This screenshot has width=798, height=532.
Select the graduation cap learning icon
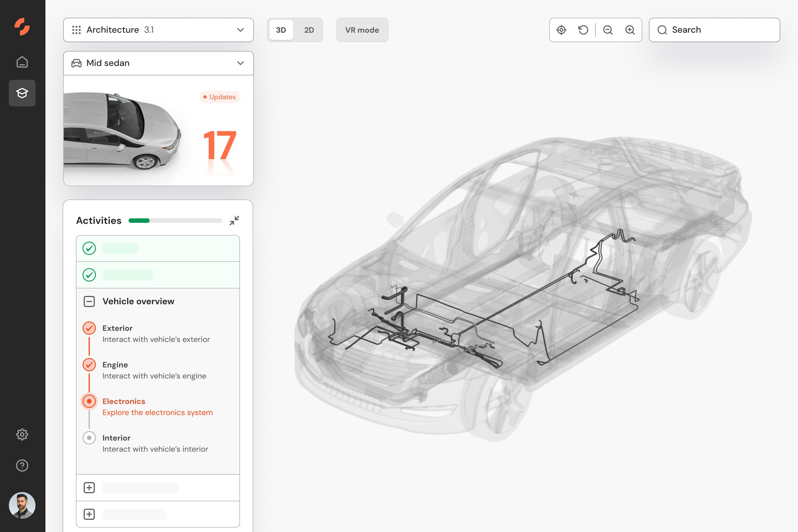[x=22, y=93]
